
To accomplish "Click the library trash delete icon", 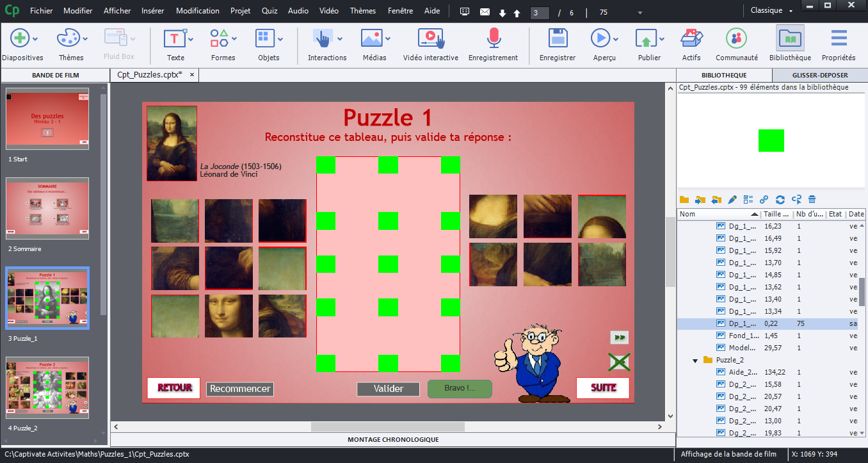I will pyautogui.click(x=812, y=200).
